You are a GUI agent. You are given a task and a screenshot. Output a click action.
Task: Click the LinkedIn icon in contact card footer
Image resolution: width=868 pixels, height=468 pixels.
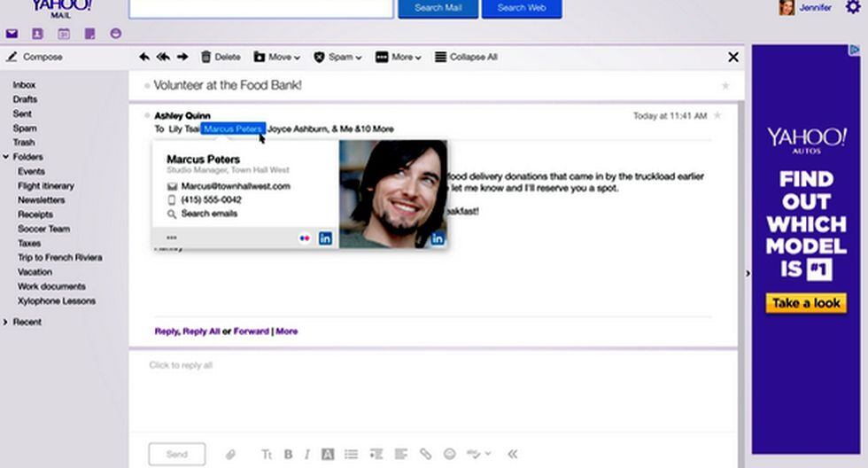point(325,238)
